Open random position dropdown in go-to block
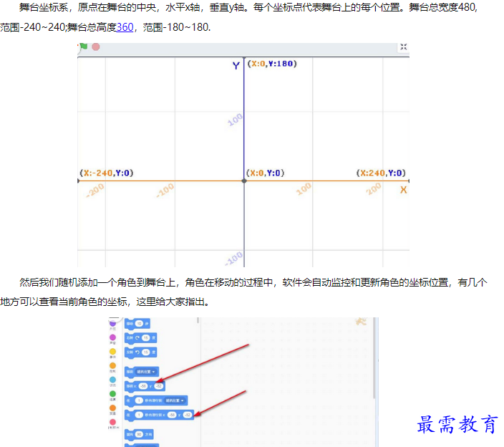 click(x=146, y=372)
